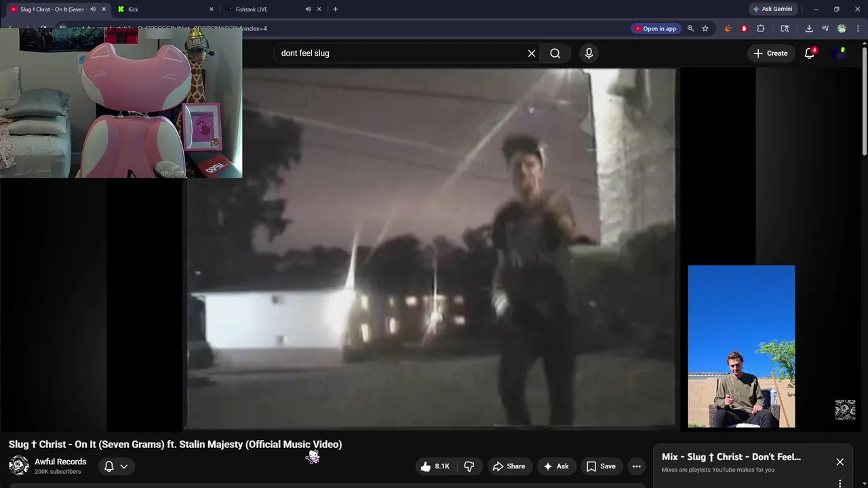The width and height of the screenshot is (868, 488).
Task: Show browser downloads
Action: pyautogui.click(x=809, y=28)
